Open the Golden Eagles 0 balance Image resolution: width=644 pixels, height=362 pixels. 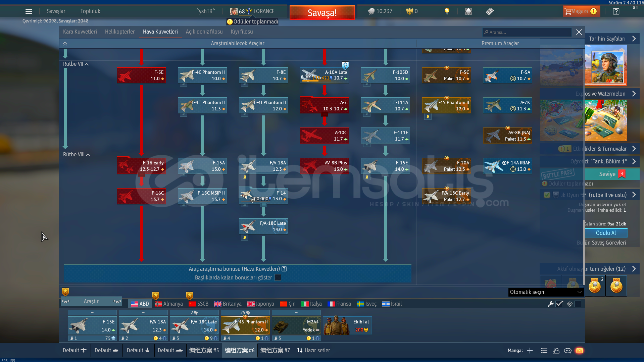coord(412,11)
